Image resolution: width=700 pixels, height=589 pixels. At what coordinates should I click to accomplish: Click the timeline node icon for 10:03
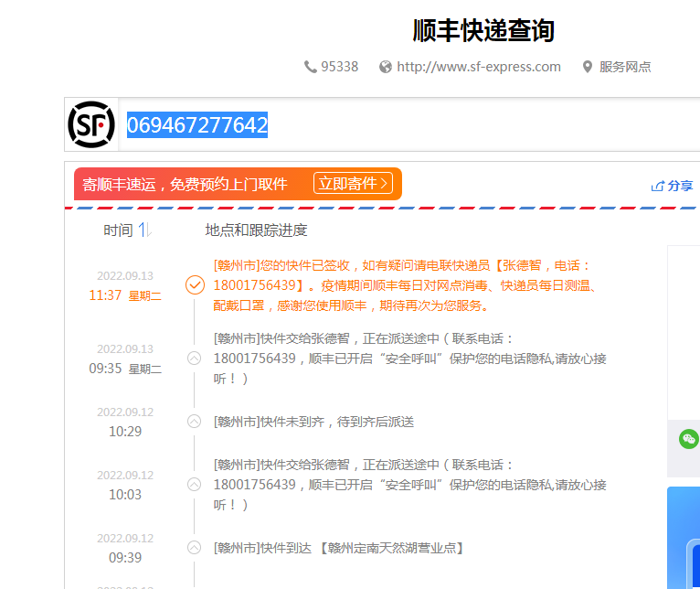[x=195, y=485]
